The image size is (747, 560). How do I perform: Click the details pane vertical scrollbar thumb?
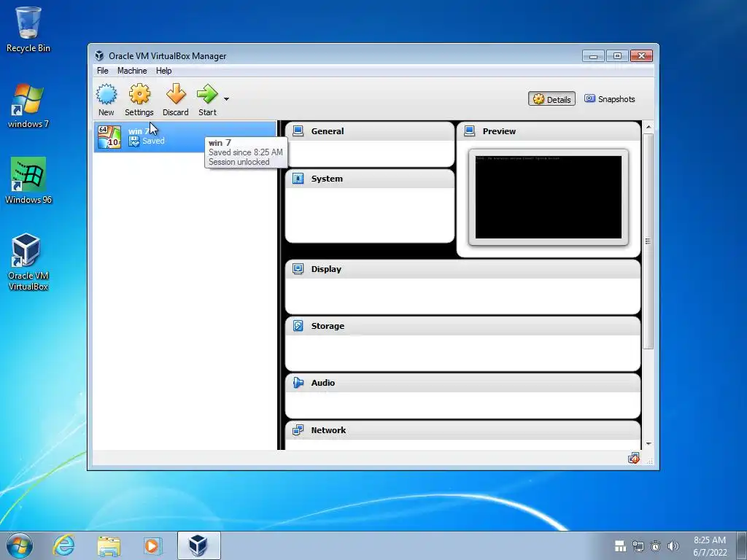[649, 241]
